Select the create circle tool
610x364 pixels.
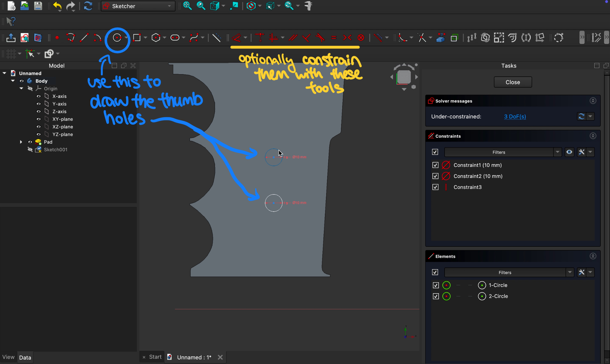pos(117,38)
